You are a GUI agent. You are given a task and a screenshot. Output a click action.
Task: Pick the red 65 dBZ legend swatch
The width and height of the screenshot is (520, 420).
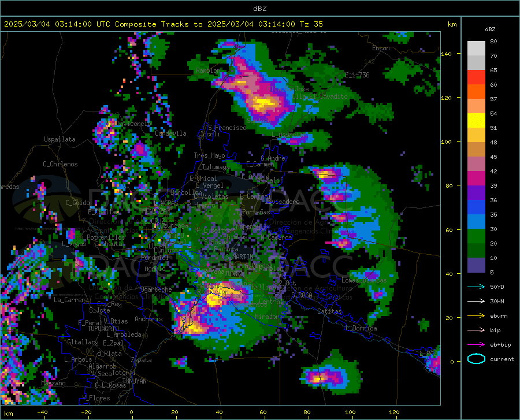[476, 77]
